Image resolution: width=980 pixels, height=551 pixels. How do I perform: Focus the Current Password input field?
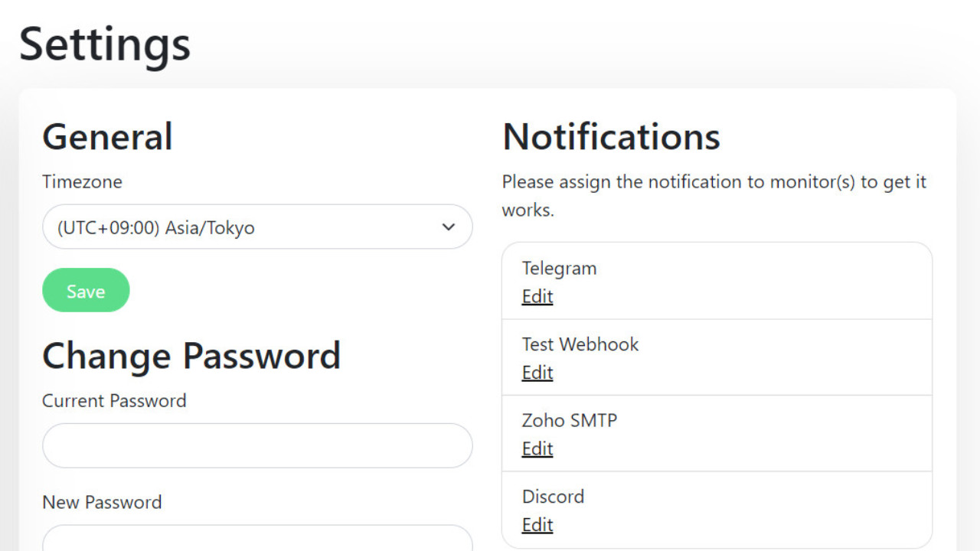tap(257, 445)
